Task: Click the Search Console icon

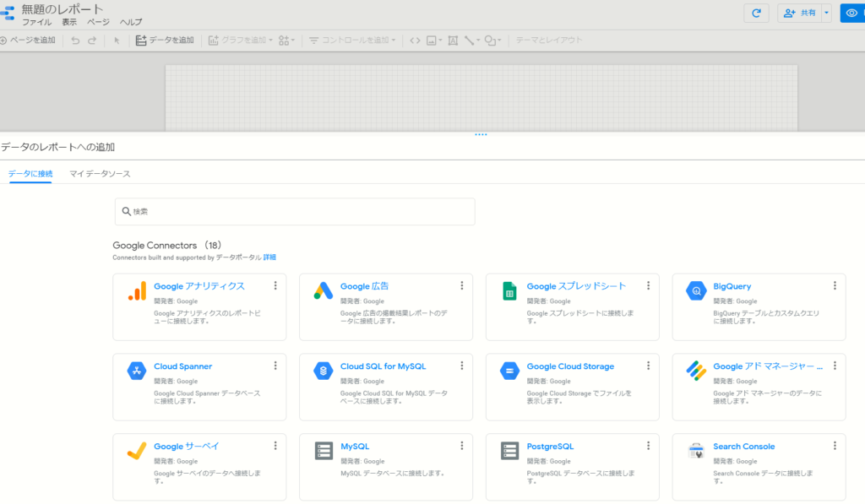Action: [x=696, y=451]
